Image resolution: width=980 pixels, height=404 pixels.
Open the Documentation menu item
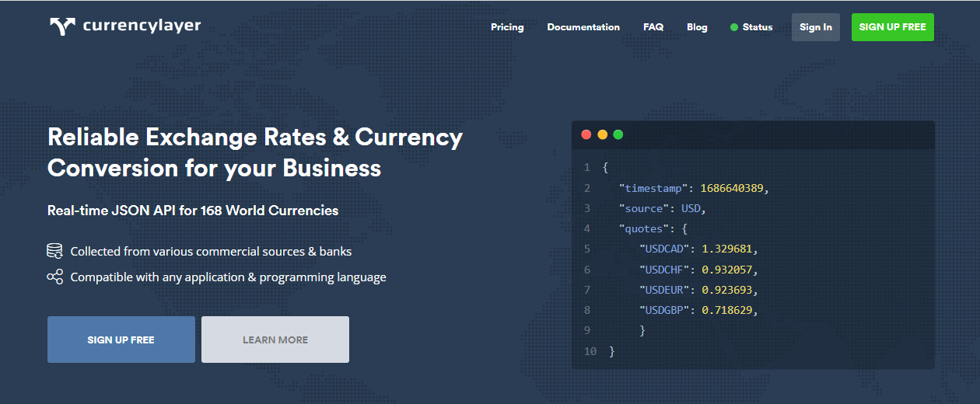pyautogui.click(x=583, y=27)
